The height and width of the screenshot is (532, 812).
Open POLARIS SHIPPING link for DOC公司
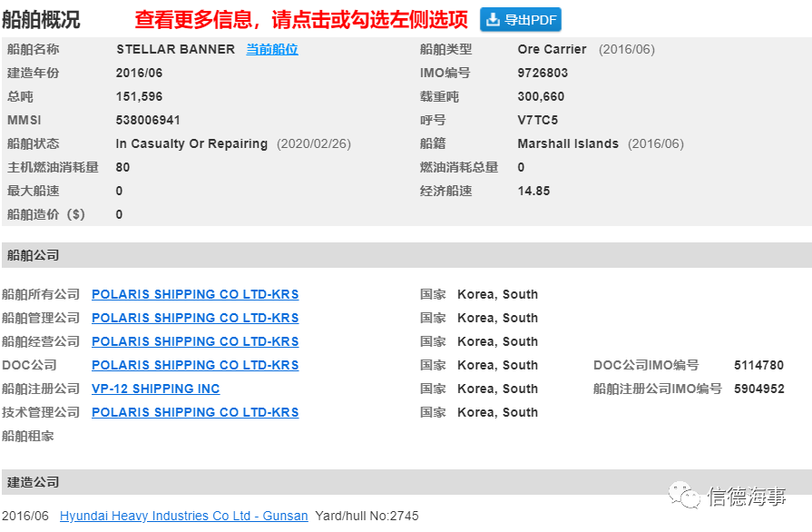[195, 365]
